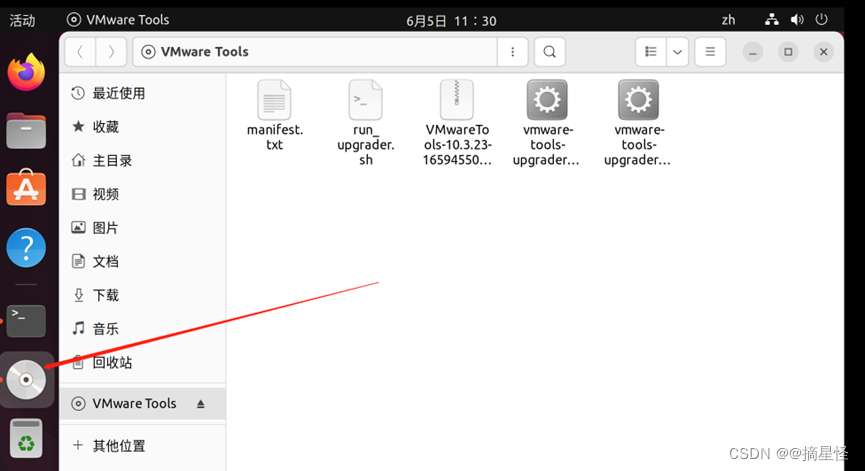
Task: Select the run_upgrader.sh script
Action: pos(365,122)
